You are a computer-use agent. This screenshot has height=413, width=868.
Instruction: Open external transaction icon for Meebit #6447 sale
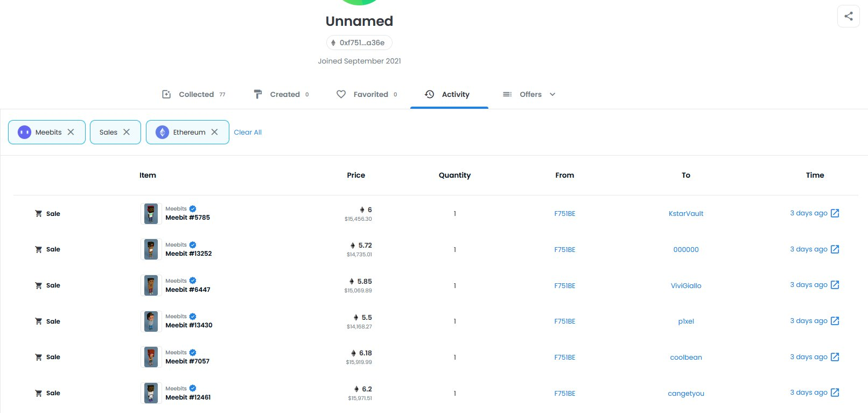(835, 285)
